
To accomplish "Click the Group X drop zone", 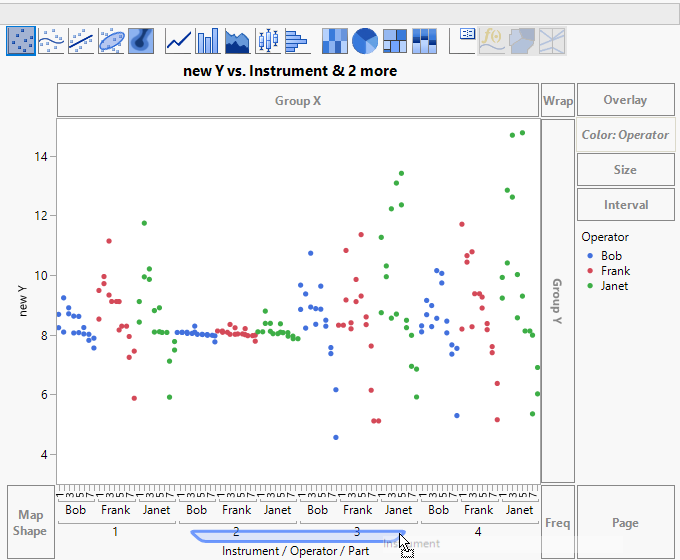I will click(x=298, y=101).
